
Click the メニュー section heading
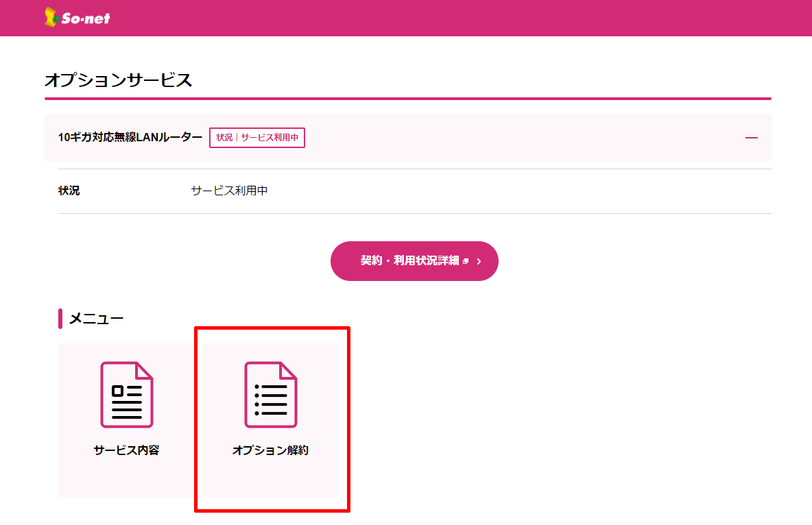click(x=96, y=319)
